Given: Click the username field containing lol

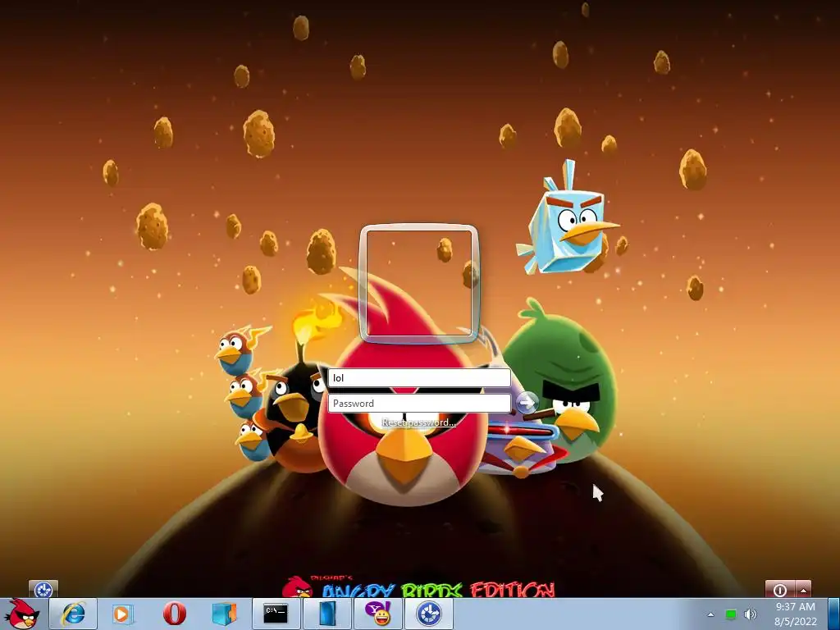Looking at the screenshot, I should pos(419,377).
